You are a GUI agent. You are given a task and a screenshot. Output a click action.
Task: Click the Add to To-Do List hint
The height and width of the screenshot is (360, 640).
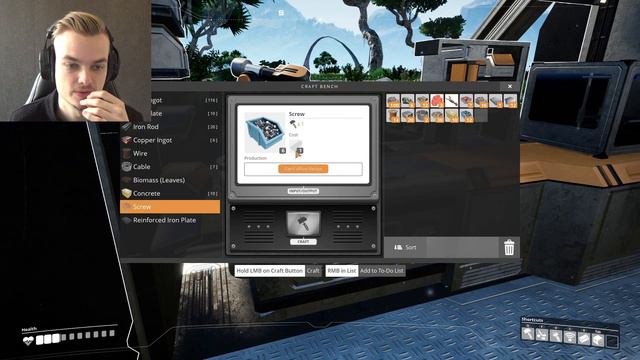[x=382, y=271]
